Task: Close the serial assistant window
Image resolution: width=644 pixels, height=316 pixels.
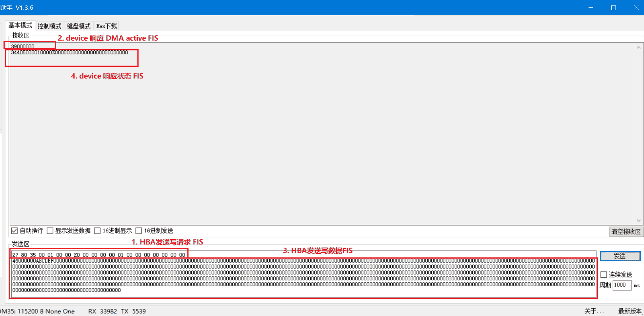Action: 636,8
